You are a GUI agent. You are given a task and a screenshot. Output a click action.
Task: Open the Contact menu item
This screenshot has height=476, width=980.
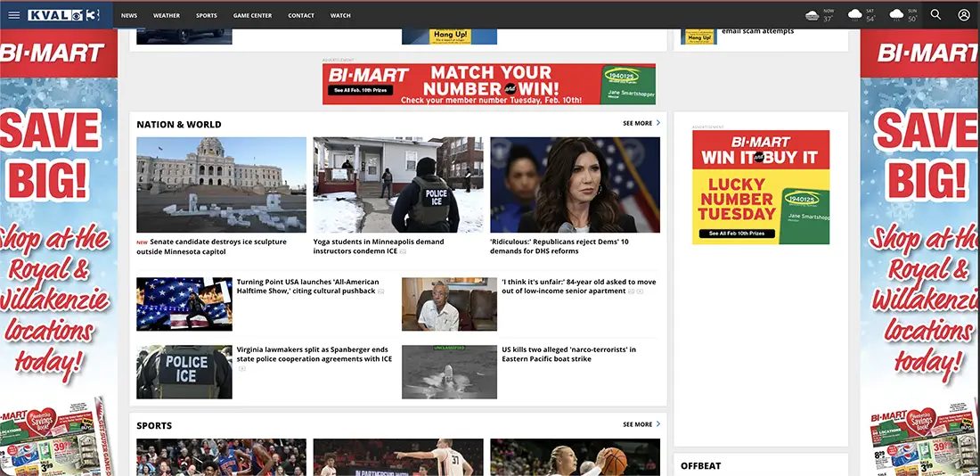[x=301, y=16]
